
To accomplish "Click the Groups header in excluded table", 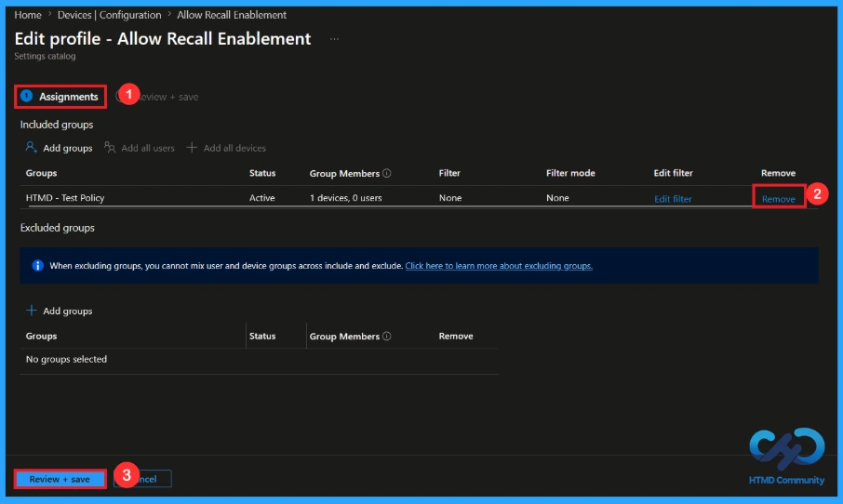I will coord(41,336).
